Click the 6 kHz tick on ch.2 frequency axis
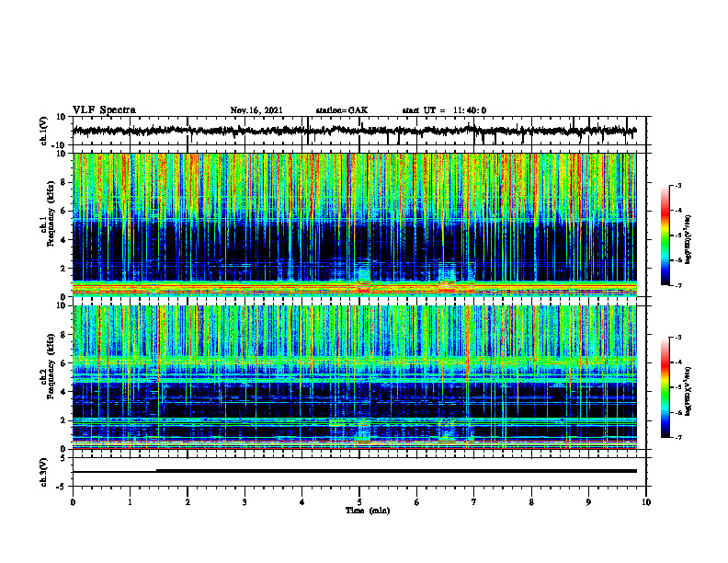Viewport: 728px width, 563px height. pos(64,363)
